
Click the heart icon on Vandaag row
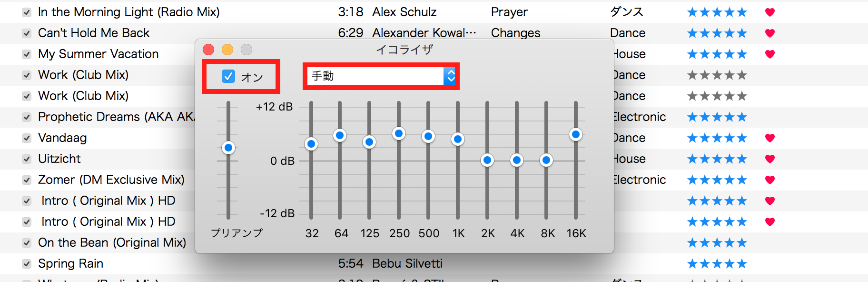click(x=769, y=138)
